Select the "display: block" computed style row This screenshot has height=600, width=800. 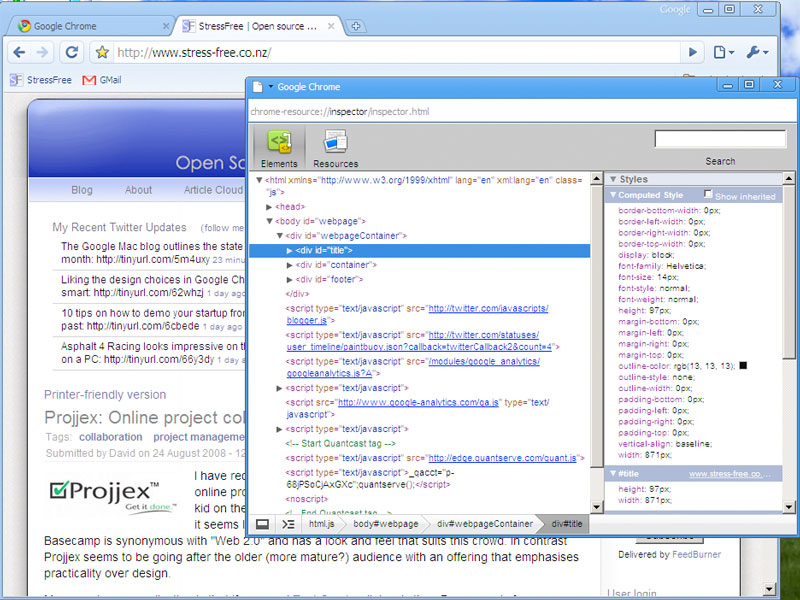(x=646, y=255)
